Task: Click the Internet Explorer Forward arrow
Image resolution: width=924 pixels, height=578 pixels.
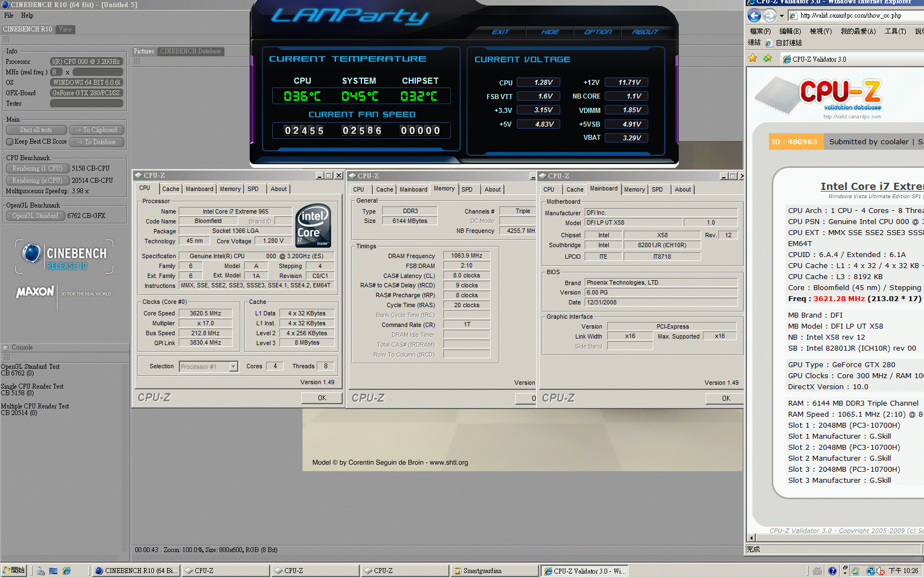Action: pos(769,15)
